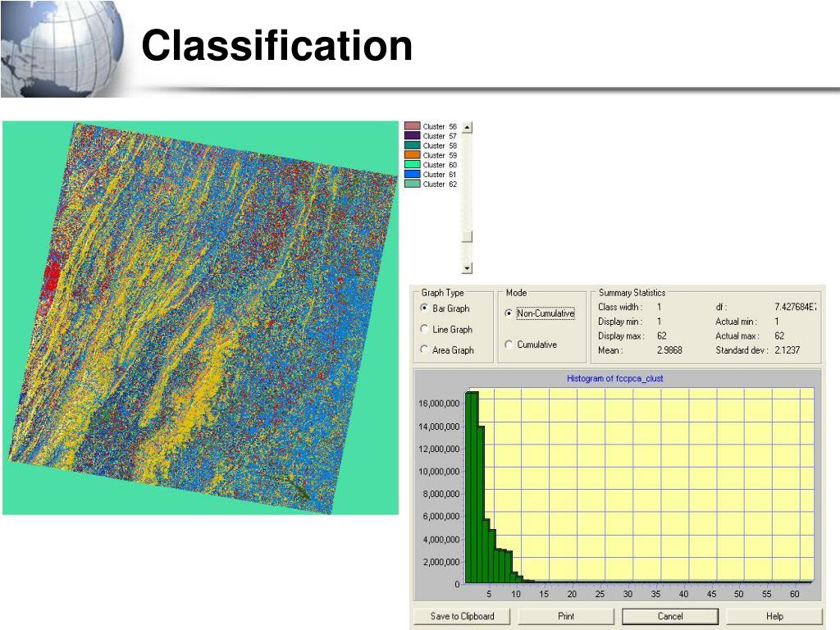Click the legend scrollbar thumb
Viewport: 840px width, 630px height.
click(467, 236)
